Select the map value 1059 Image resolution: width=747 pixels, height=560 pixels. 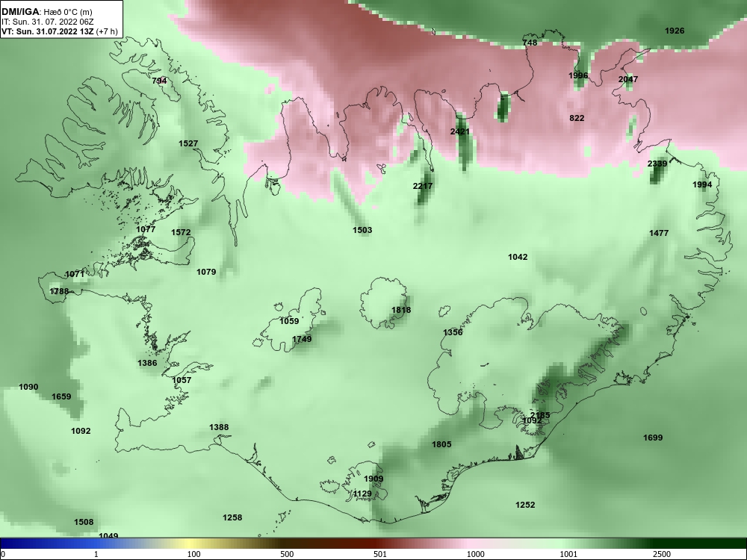(x=289, y=321)
